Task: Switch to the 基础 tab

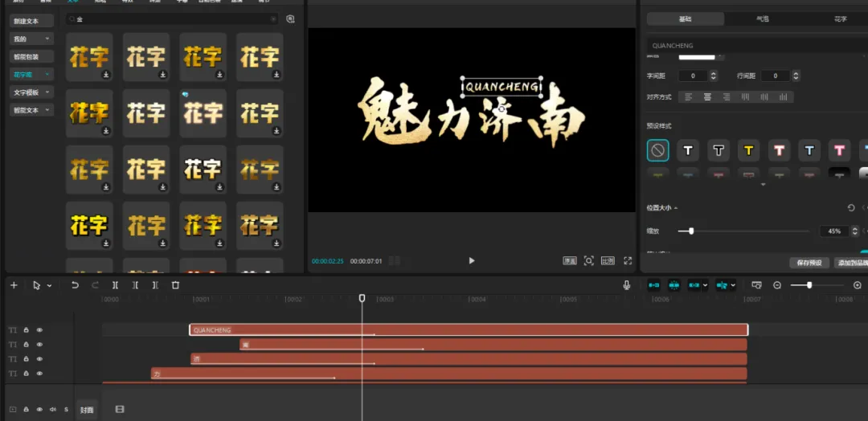Action: (x=686, y=18)
